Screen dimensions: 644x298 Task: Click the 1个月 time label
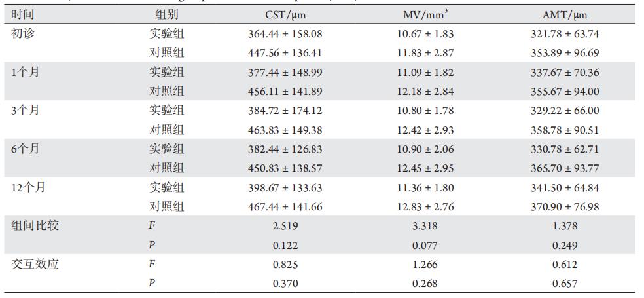pos(26,72)
